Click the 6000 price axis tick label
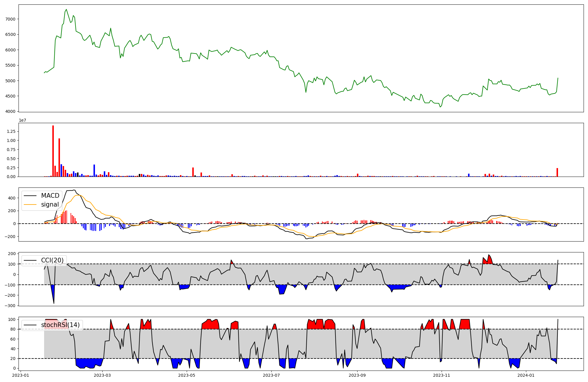588x382 pixels. click(x=11, y=50)
